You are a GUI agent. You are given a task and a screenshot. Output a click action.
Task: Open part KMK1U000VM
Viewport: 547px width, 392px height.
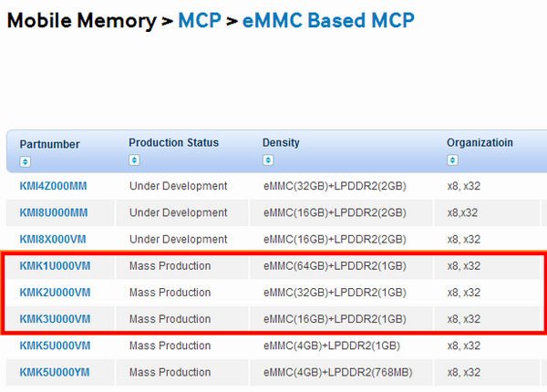(x=55, y=266)
